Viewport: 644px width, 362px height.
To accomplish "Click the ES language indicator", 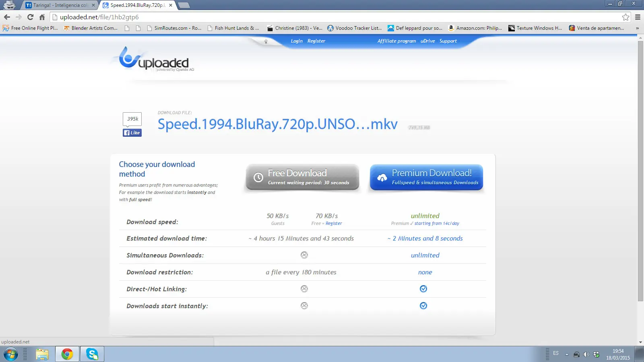I will (x=556, y=353).
